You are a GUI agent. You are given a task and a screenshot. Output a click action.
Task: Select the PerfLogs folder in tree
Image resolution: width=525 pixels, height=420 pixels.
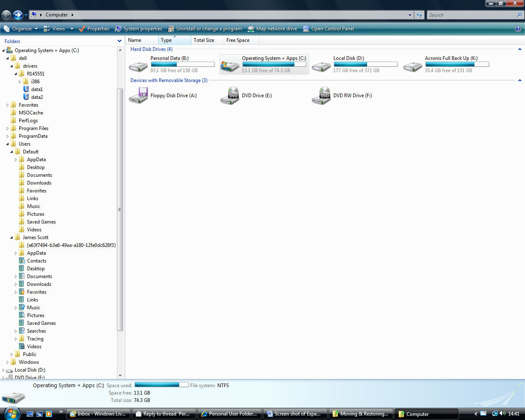point(28,121)
